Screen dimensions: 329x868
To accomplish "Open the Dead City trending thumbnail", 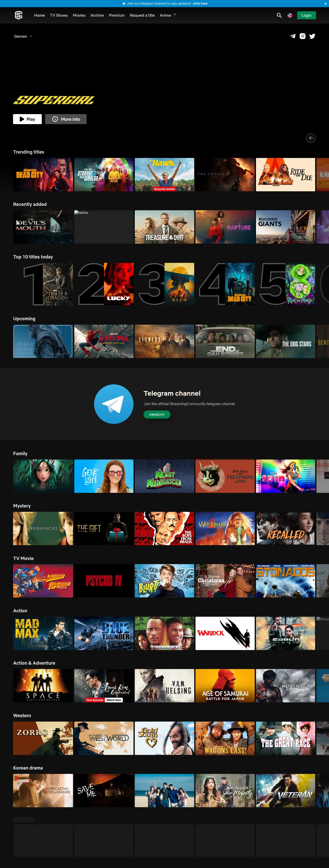I will tap(43, 175).
